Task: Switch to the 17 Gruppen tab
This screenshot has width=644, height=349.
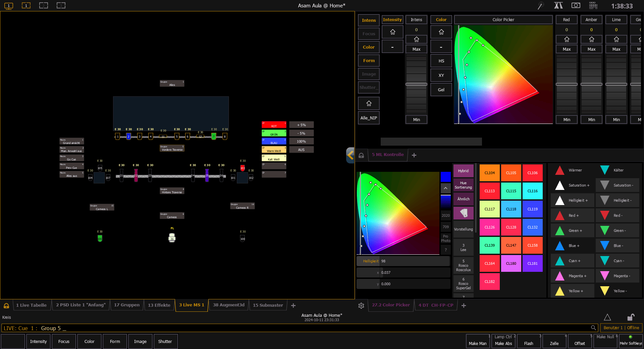Action: pos(126,305)
